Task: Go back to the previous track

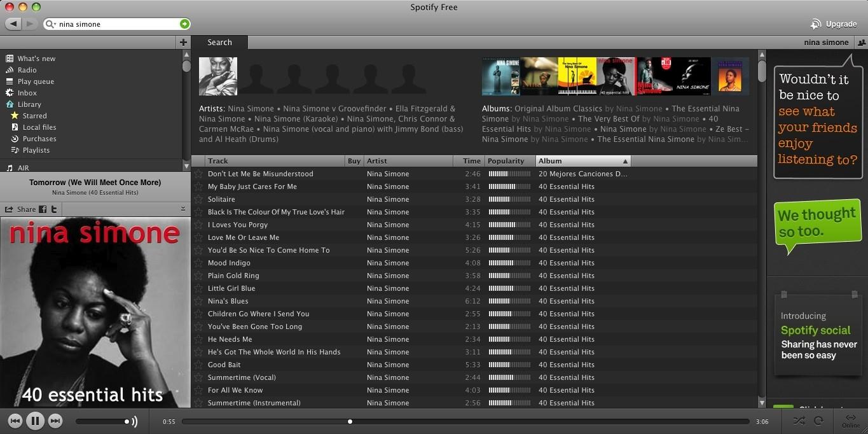Action: (x=15, y=421)
